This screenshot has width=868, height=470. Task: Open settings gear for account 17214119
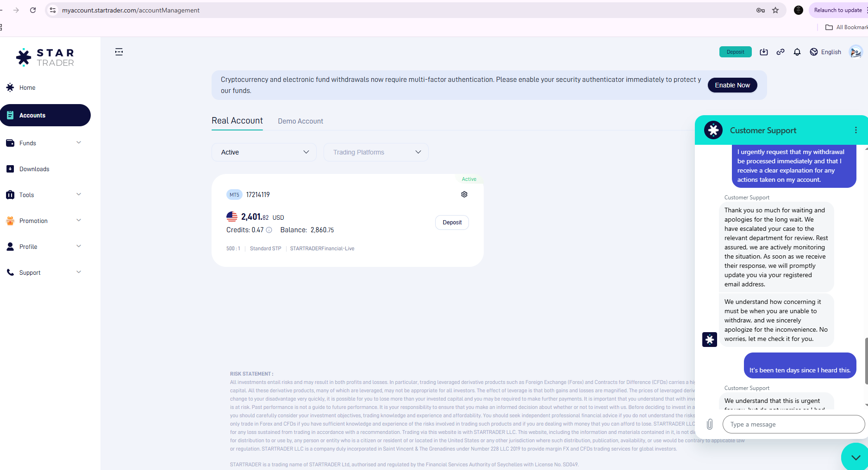(x=464, y=194)
